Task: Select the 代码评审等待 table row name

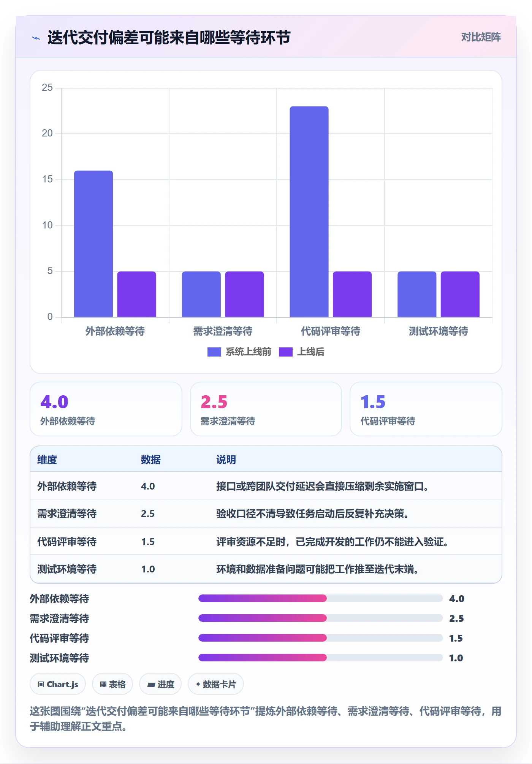Action: tap(67, 542)
